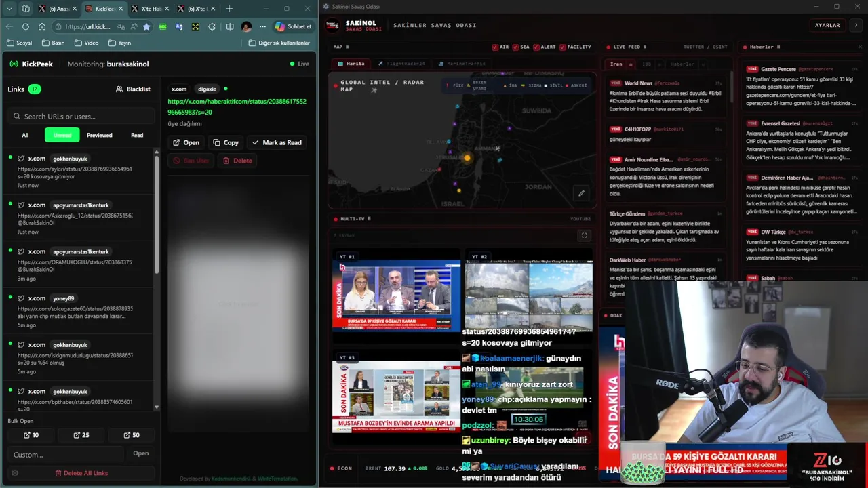
Task: Open the Basın bookmarks folder
Action: [53, 43]
